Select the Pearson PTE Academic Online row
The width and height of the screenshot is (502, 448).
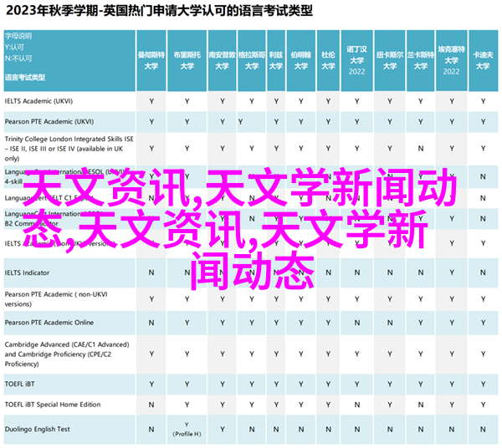pos(49,323)
